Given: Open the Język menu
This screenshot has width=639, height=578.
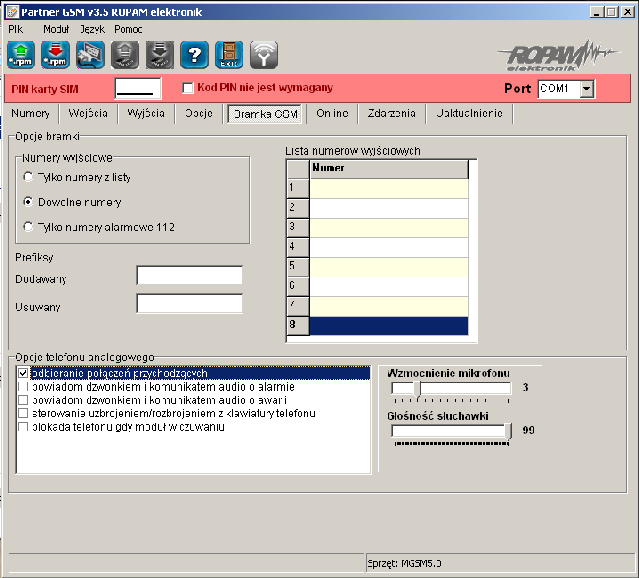Looking at the screenshot, I should click(x=93, y=29).
